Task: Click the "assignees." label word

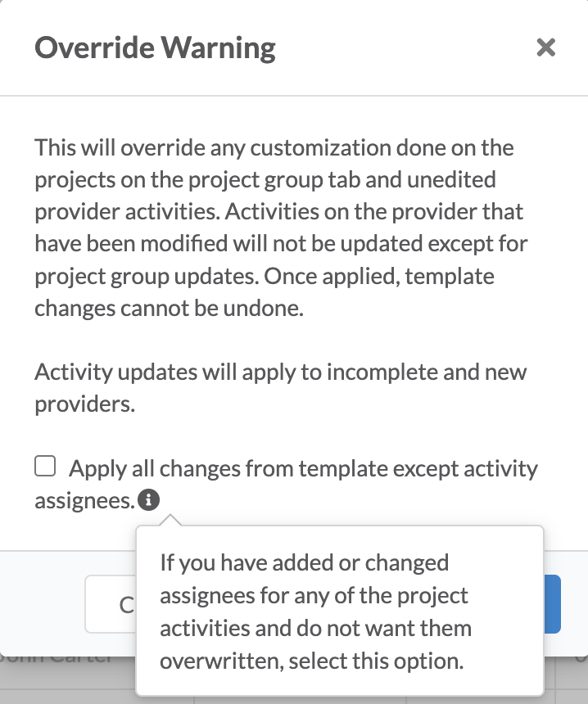Action: tap(84, 501)
